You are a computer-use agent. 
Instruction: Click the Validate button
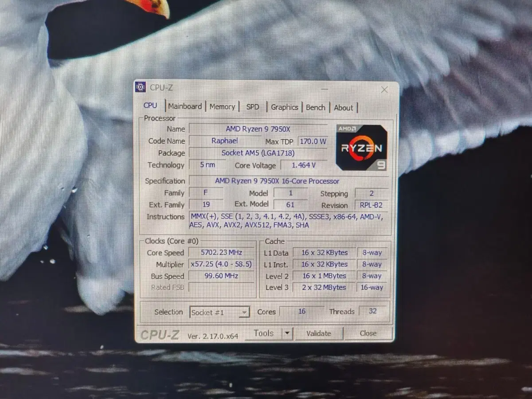point(319,333)
